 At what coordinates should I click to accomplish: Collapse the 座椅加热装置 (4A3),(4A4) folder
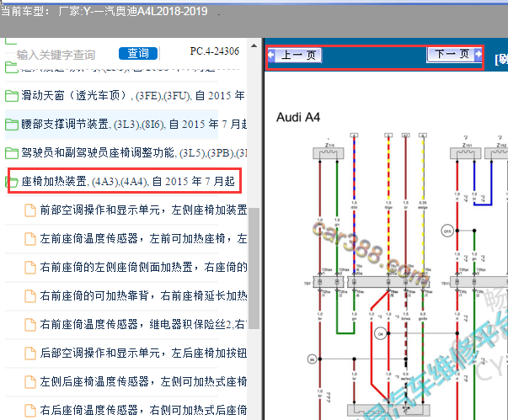pos(128,181)
